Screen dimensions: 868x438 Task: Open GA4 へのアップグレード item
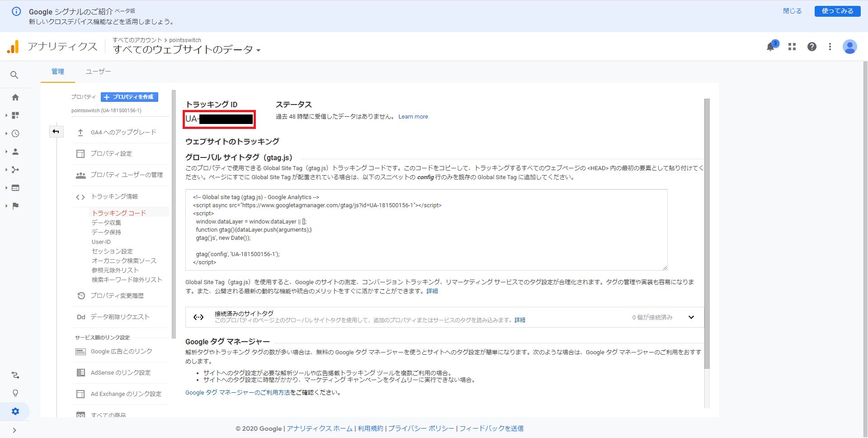coord(120,132)
